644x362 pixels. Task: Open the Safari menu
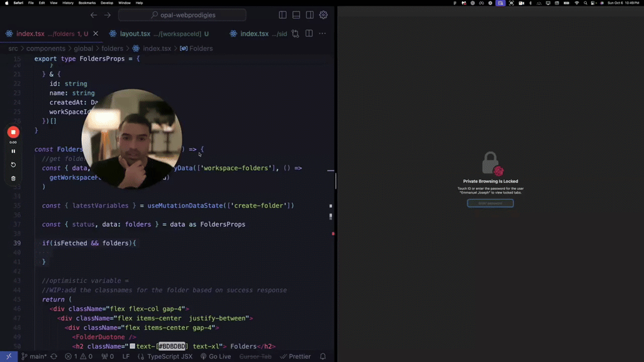[x=18, y=3]
